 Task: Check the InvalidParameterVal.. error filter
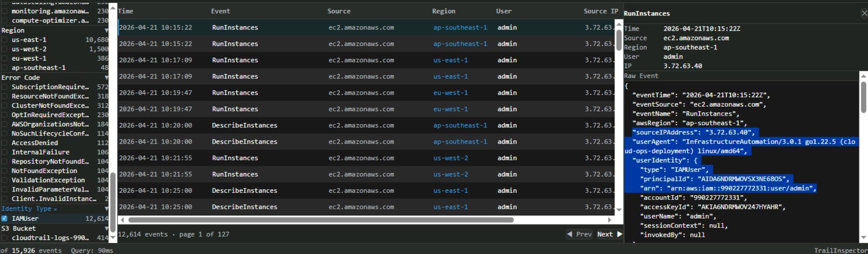pyautogui.click(x=4, y=190)
